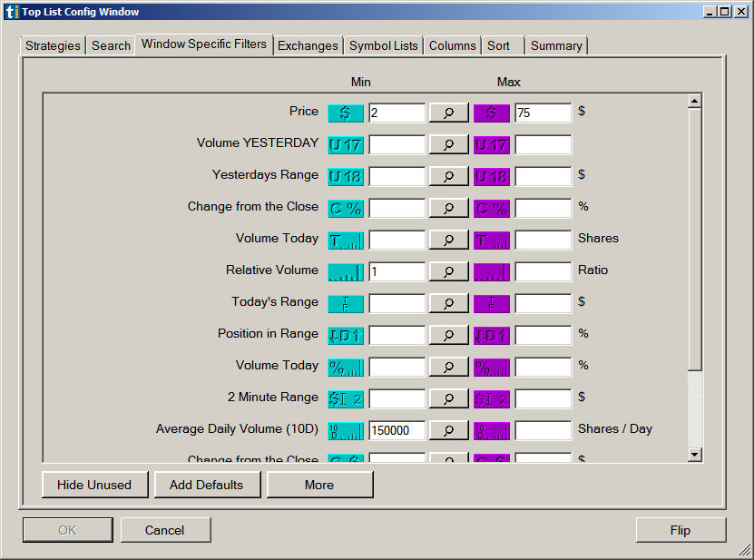
Task: Select the Window Specific Filters tab
Action: tap(204, 44)
